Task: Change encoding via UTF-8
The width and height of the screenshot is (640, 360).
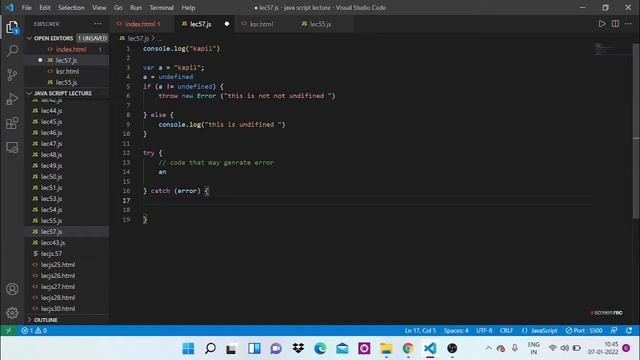Action: click(484, 330)
